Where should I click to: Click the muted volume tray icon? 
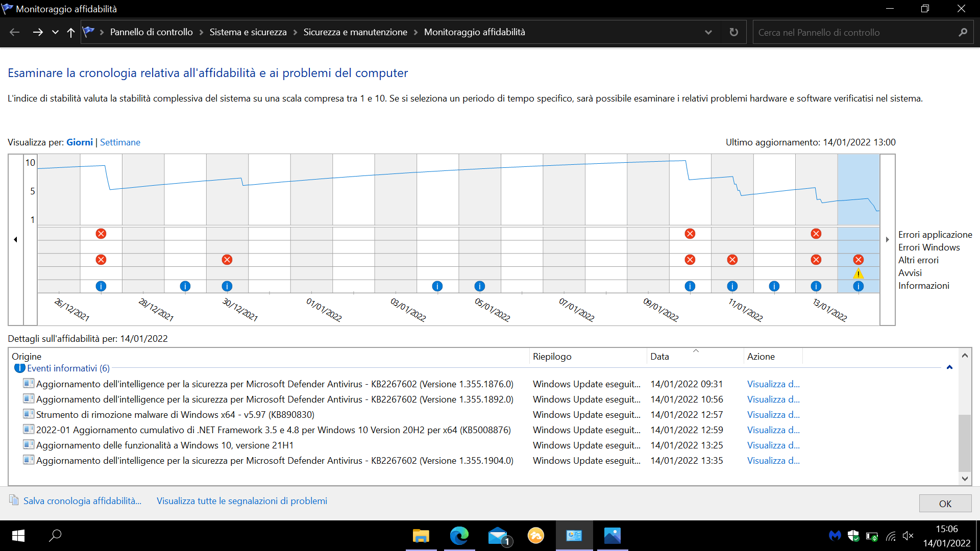click(x=908, y=536)
